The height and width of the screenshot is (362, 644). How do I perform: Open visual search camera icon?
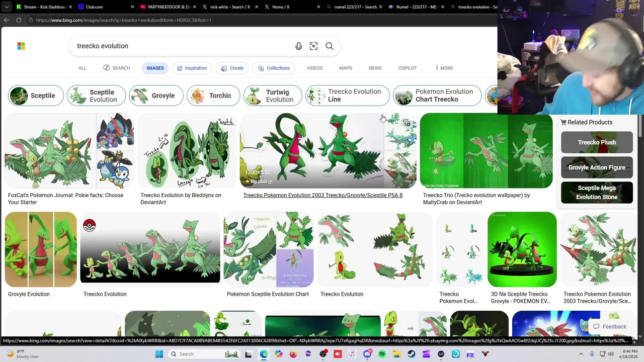coord(313,46)
